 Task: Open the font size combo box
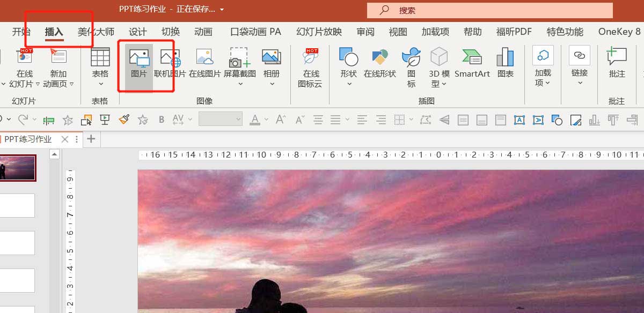(220, 119)
